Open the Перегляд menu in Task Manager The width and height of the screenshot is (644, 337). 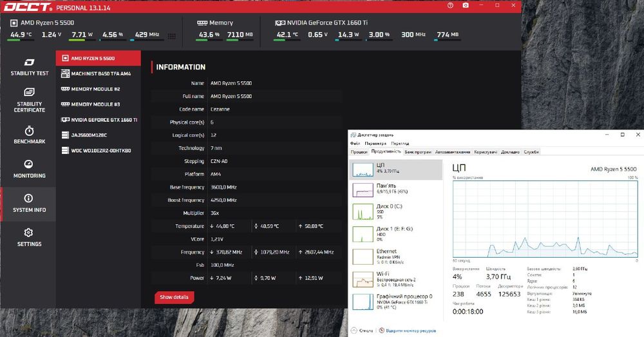coord(400,144)
